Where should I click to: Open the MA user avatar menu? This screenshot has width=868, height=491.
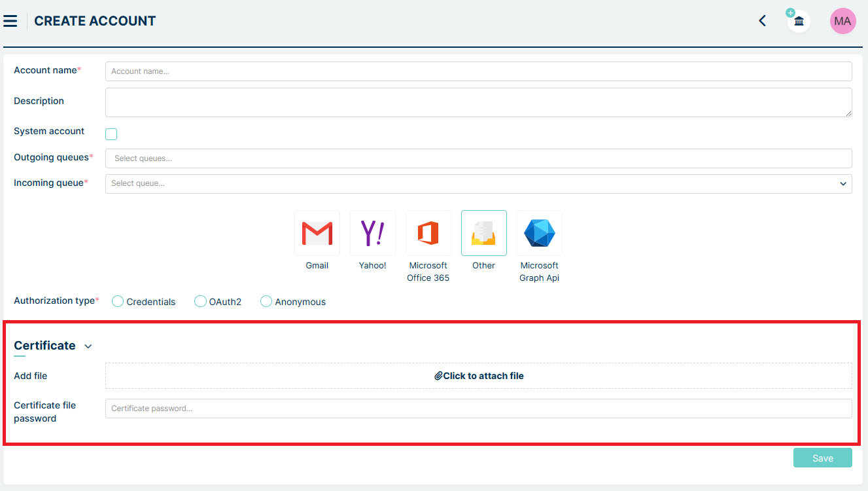pos(842,21)
